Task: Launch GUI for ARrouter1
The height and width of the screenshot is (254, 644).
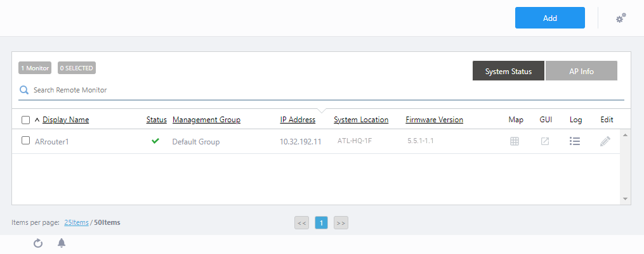Action: click(x=544, y=141)
